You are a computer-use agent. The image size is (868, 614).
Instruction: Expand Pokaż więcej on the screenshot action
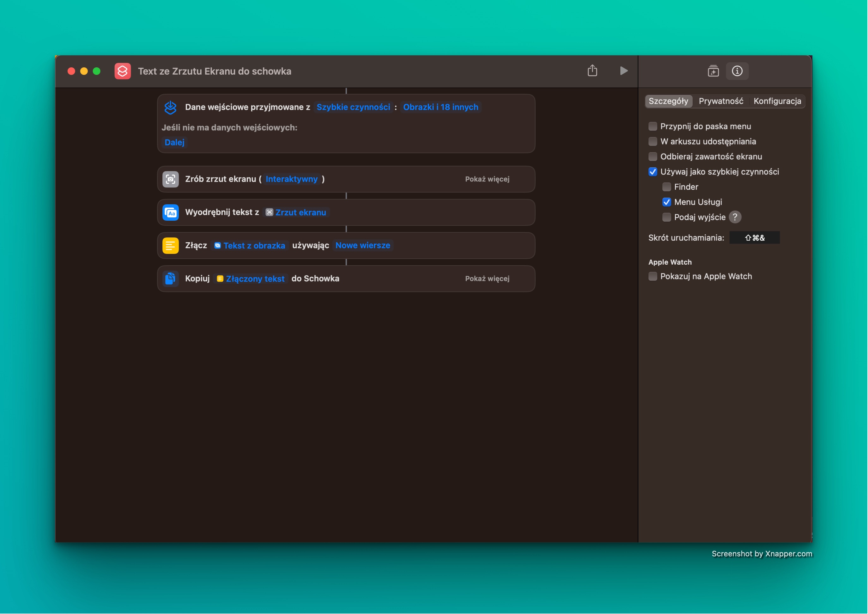487,179
